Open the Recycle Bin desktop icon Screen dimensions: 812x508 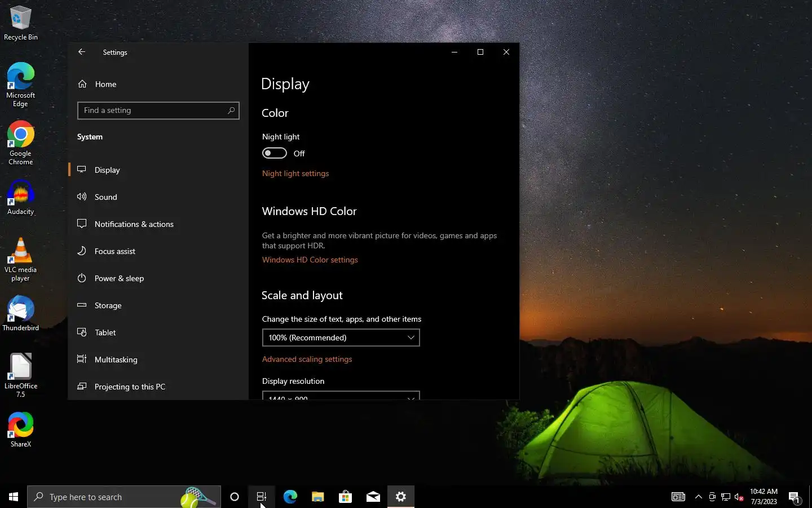pos(21,23)
